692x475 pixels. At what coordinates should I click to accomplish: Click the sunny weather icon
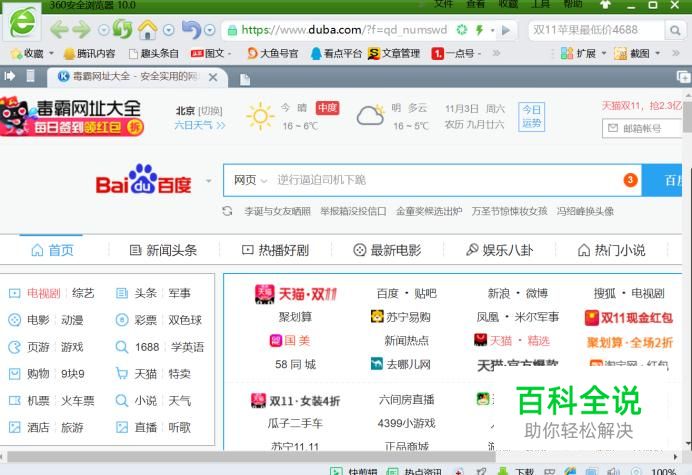(x=260, y=116)
